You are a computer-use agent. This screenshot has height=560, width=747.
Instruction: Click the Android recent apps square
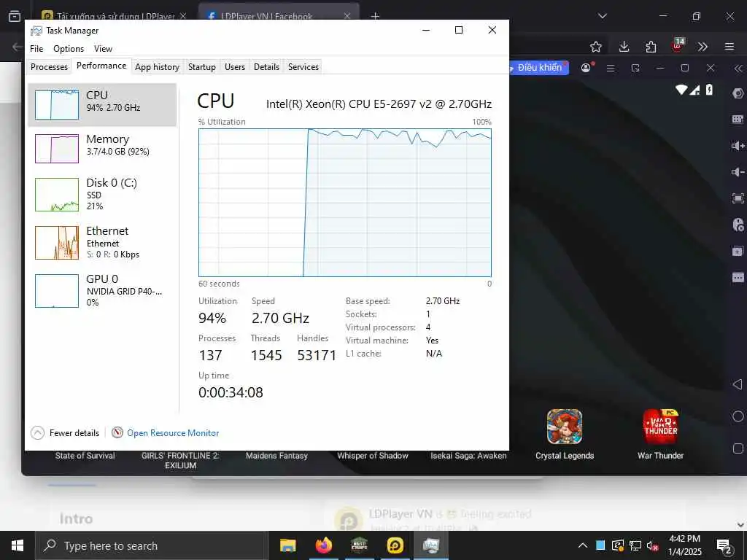(738, 448)
